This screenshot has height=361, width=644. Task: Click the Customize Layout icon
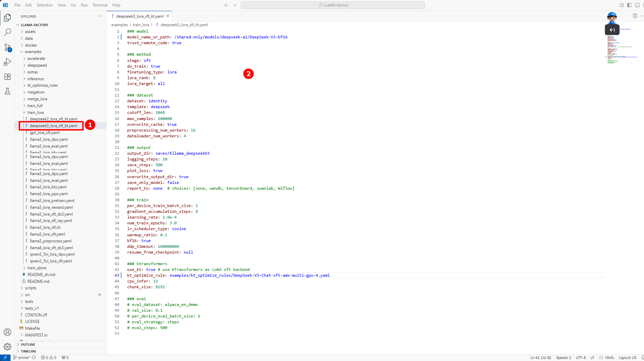[x=622, y=5]
